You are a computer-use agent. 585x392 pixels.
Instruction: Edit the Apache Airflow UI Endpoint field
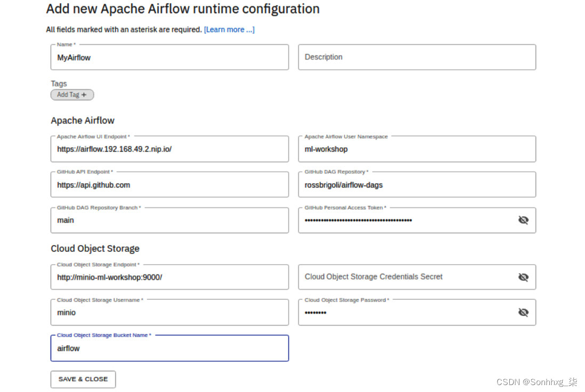169,149
